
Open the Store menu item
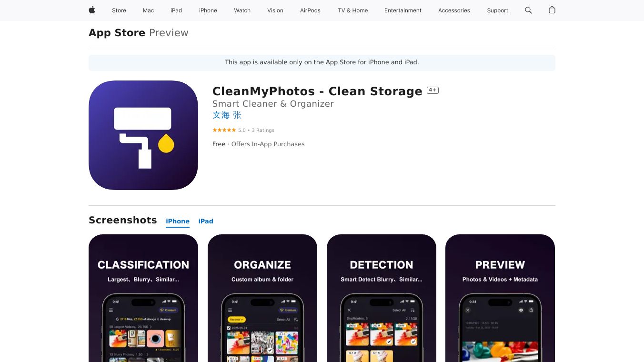pyautogui.click(x=119, y=10)
